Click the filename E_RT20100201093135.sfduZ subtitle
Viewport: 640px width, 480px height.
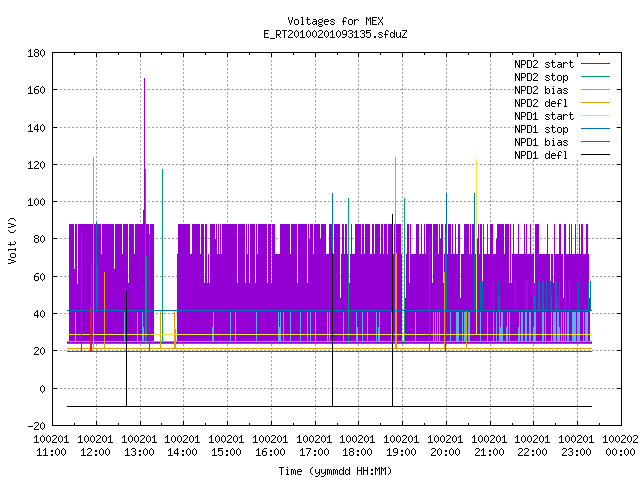[x=335, y=34]
